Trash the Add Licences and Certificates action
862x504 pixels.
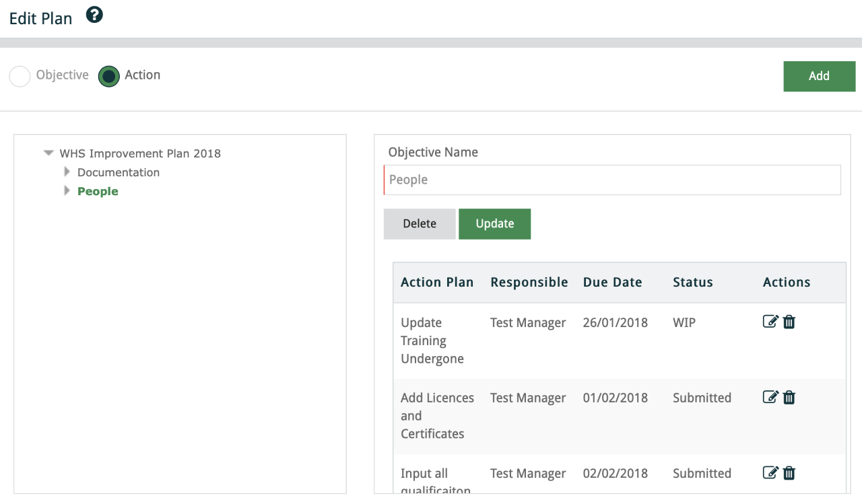pyautogui.click(x=789, y=398)
